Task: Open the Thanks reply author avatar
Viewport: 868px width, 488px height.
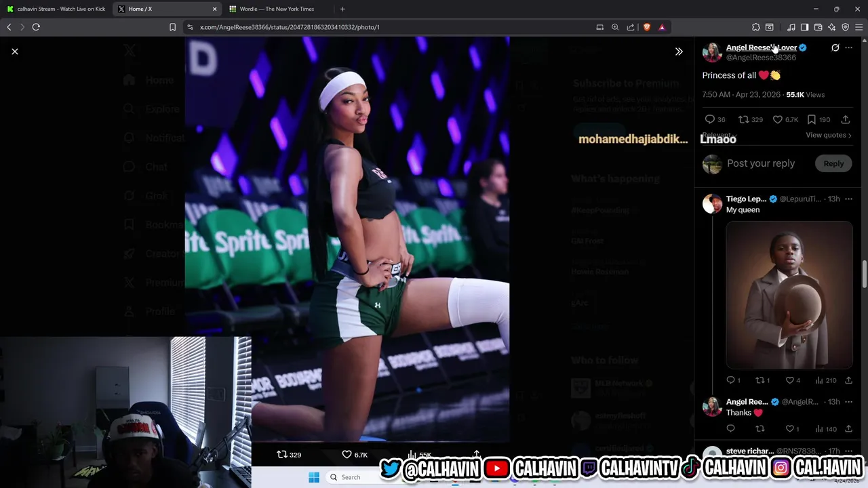Action: [712, 407]
